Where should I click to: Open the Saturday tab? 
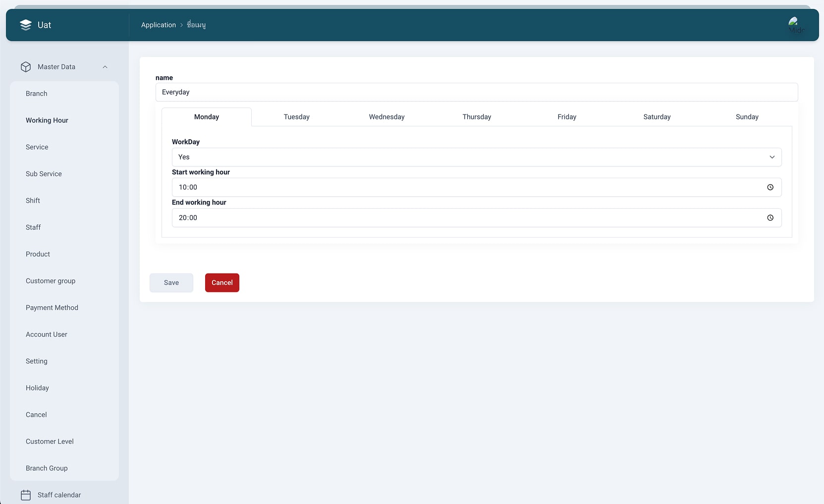pyautogui.click(x=657, y=117)
